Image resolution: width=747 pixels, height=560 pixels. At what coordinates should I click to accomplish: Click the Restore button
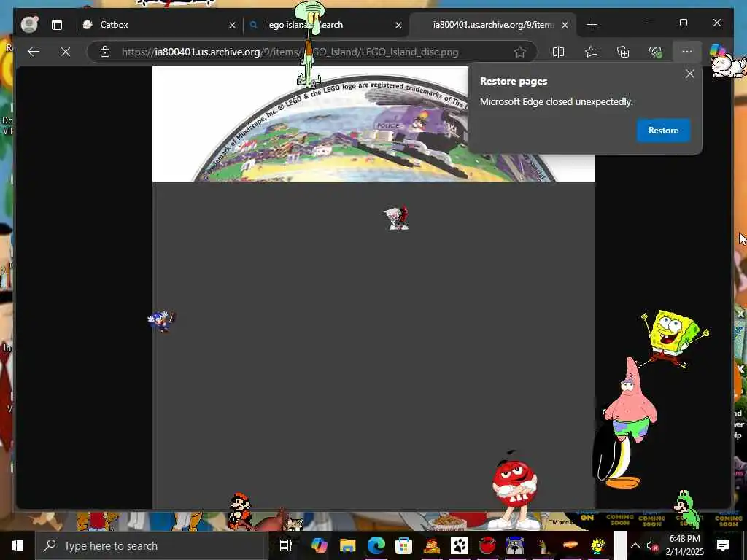(x=663, y=131)
